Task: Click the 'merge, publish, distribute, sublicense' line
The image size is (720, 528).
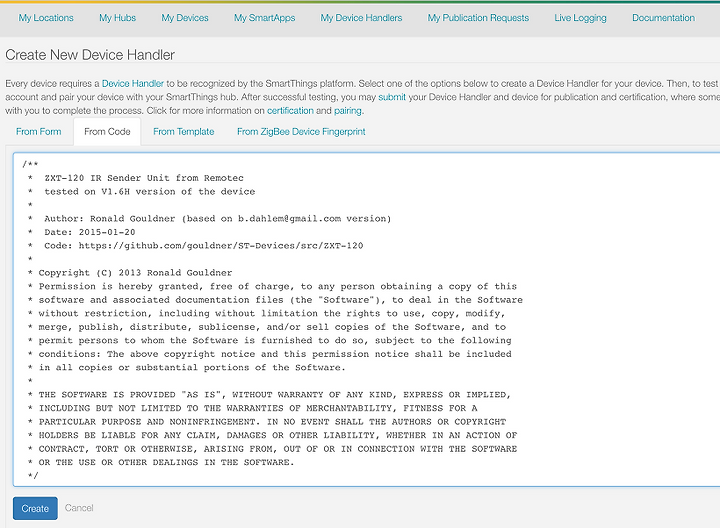Action: (x=272, y=327)
